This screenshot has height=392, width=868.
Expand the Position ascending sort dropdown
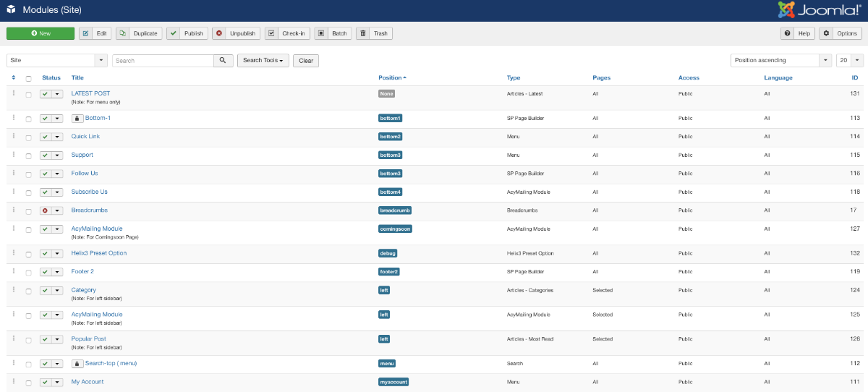coord(780,61)
